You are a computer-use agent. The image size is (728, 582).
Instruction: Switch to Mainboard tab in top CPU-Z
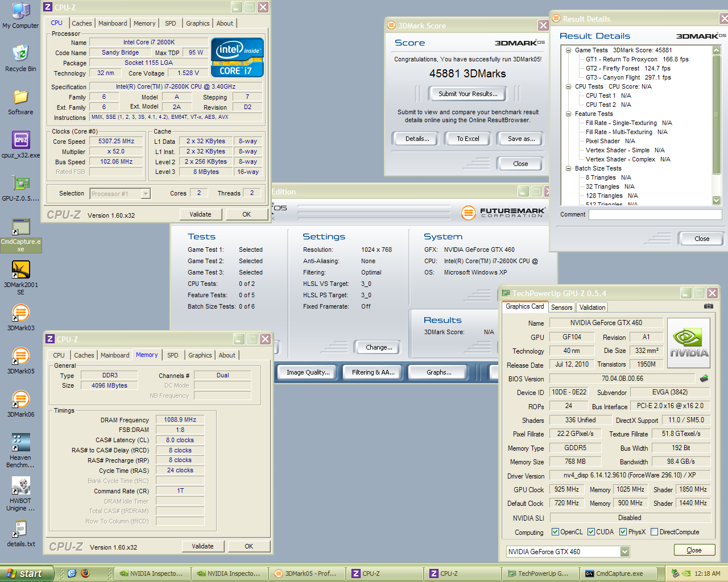point(113,23)
